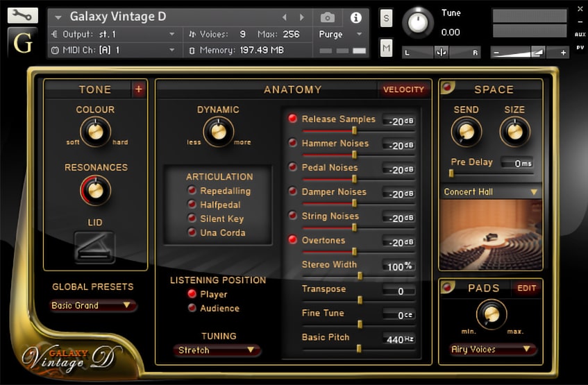Solo the instrument with the S button
588x385 pixels.
pyautogui.click(x=386, y=18)
